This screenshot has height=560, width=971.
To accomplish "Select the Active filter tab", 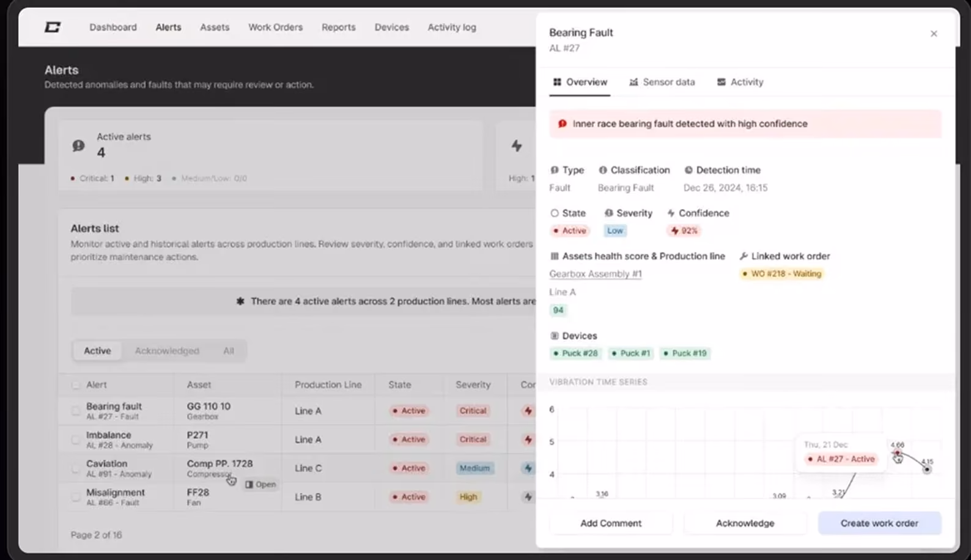I will (97, 351).
